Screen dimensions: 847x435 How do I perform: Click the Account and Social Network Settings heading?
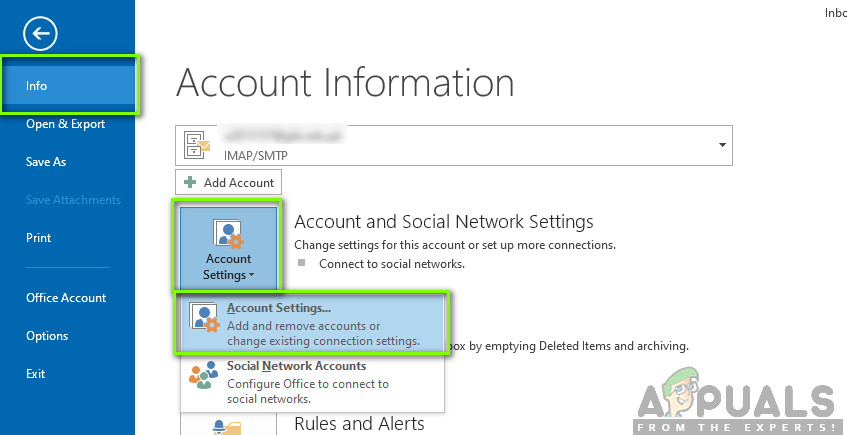click(x=443, y=222)
